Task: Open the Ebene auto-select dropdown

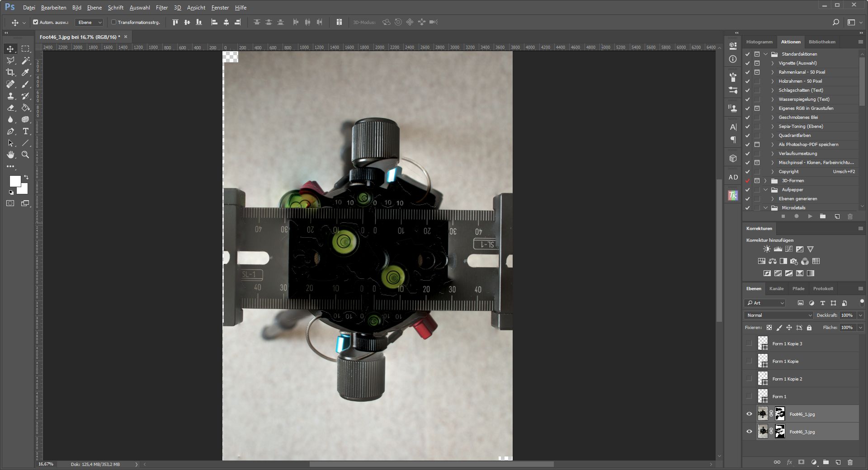Action: click(90, 22)
